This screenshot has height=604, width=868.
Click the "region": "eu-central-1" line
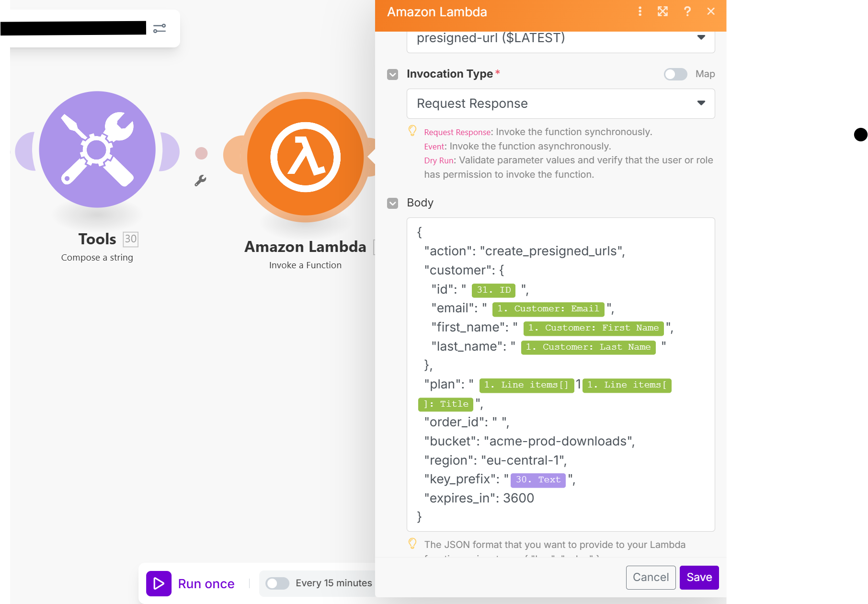click(495, 461)
